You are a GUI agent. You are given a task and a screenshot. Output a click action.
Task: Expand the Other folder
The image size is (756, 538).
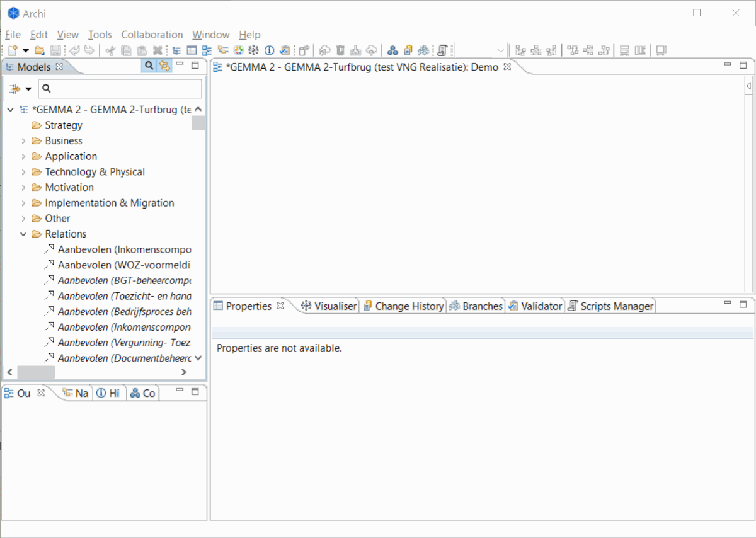(x=23, y=219)
